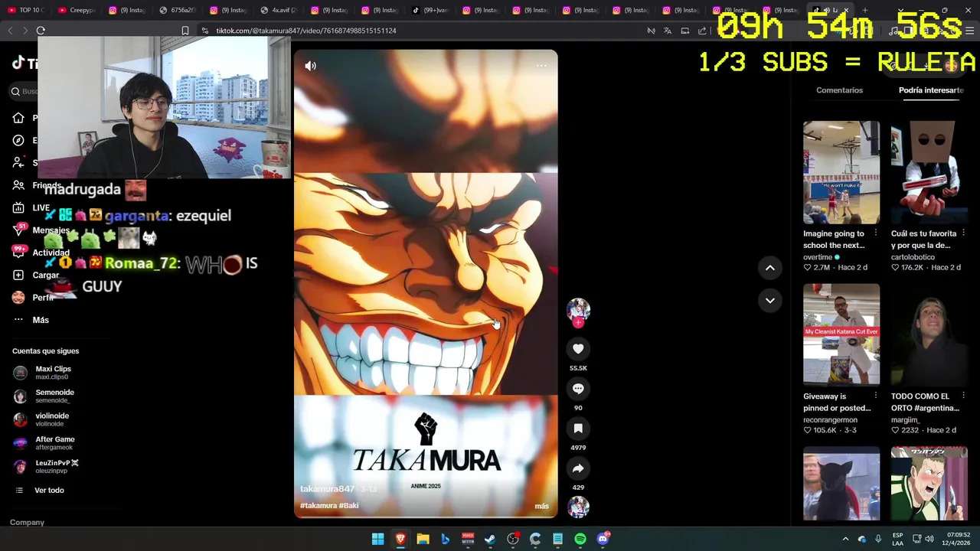Switch to the 'TOP 10 C' YouTube tab
This screenshot has width=980, height=551.
click(26, 10)
